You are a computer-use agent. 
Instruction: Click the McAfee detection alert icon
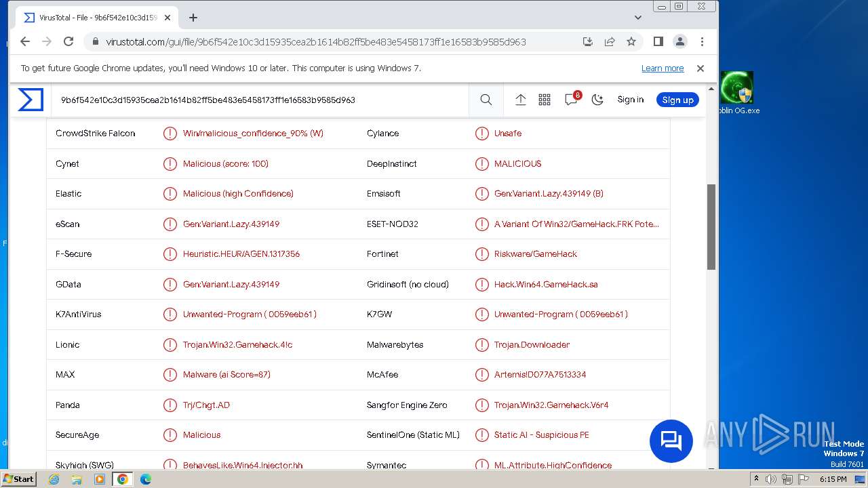pyautogui.click(x=481, y=375)
